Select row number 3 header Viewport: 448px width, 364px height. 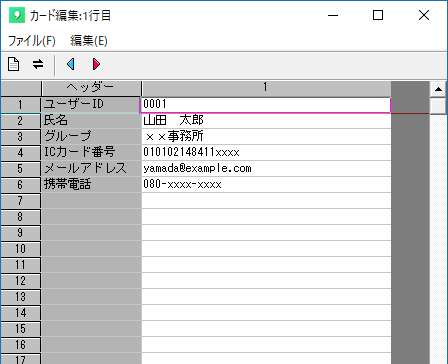coord(21,137)
